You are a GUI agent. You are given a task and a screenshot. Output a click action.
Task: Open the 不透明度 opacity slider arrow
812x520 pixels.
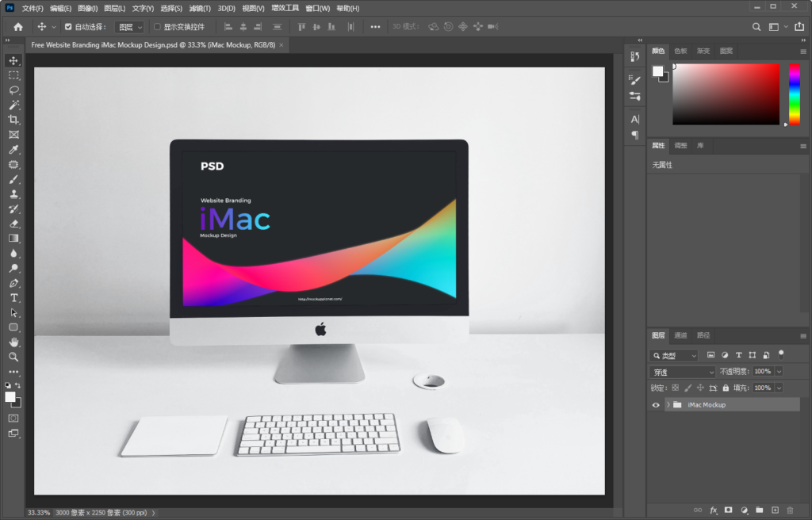click(779, 371)
